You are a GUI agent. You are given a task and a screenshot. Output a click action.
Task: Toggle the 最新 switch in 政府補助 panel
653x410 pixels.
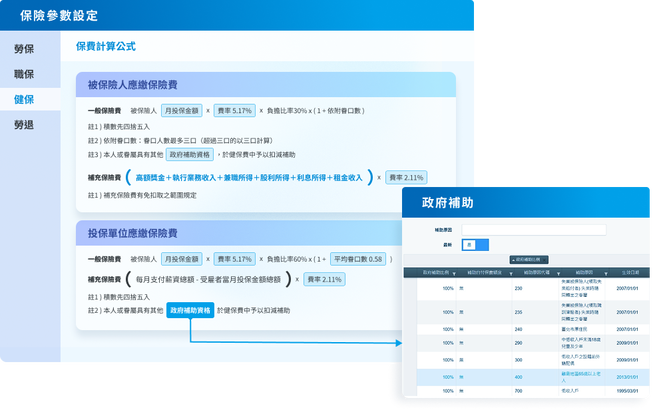[475, 245]
